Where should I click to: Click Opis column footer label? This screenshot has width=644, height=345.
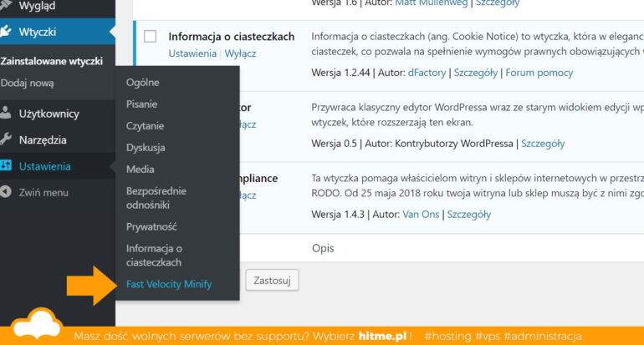pos(323,248)
